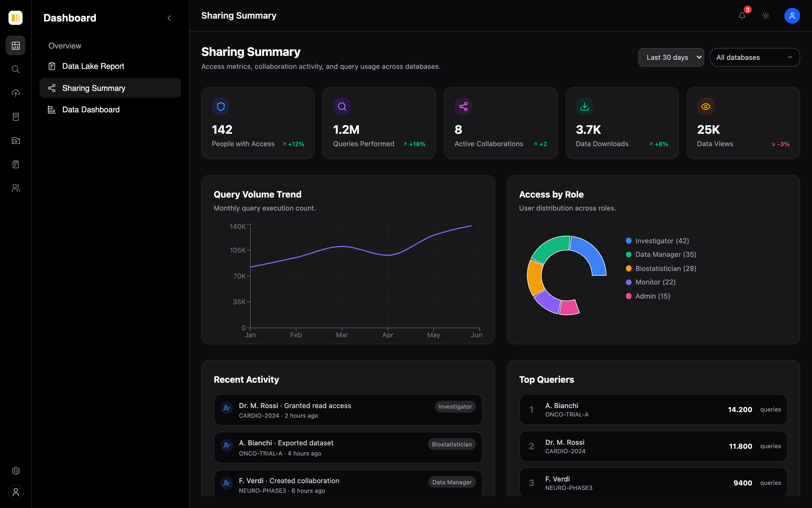Toggle light theme sun icon
The width and height of the screenshot is (812, 508).
766,16
